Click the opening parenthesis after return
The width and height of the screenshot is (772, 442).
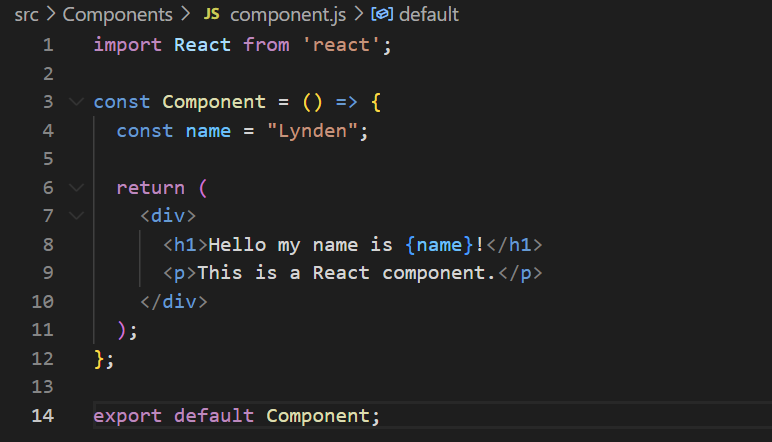(203, 188)
